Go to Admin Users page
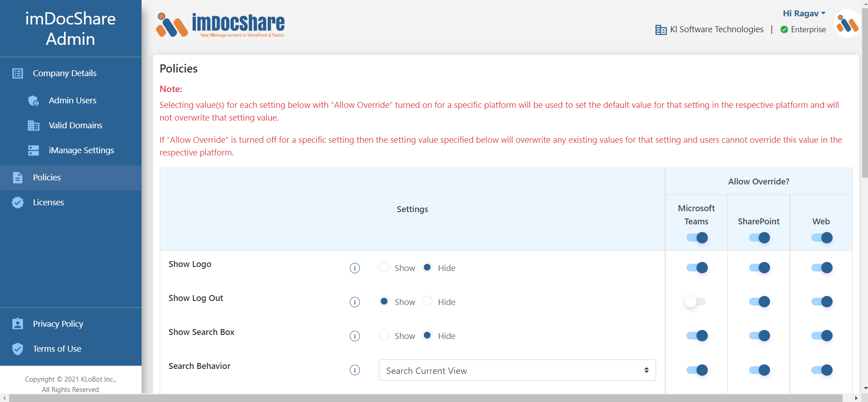The height and width of the screenshot is (402, 868). point(71,101)
